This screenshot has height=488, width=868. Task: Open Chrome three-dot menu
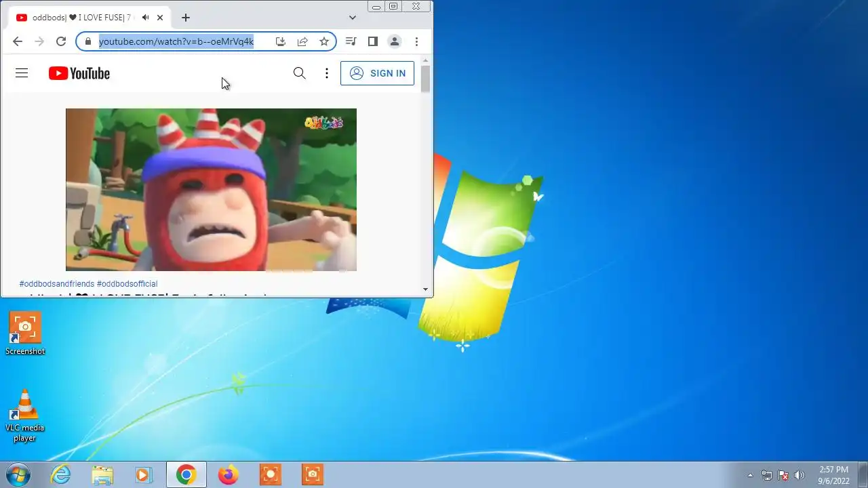coord(416,41)
